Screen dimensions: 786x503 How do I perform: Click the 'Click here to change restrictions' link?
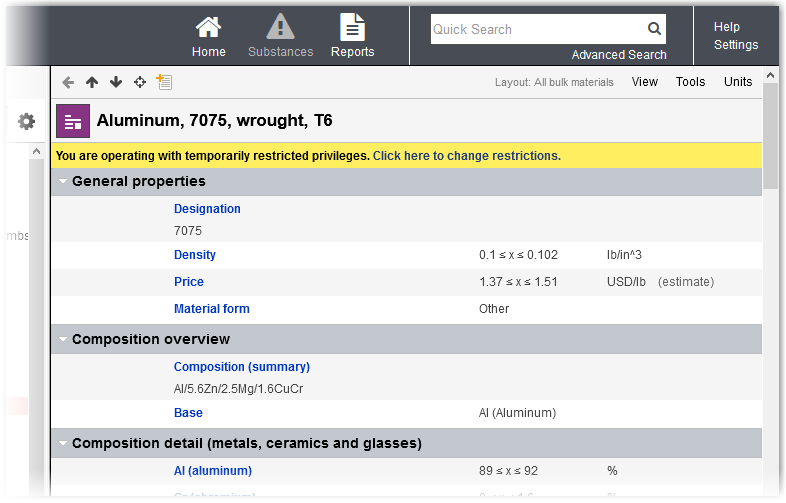pyautogui.click(x=466, y=156)
